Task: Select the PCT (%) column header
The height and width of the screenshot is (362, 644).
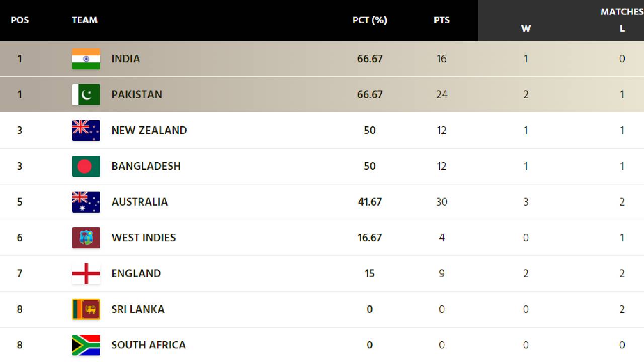Action: (x=370, y=20)
